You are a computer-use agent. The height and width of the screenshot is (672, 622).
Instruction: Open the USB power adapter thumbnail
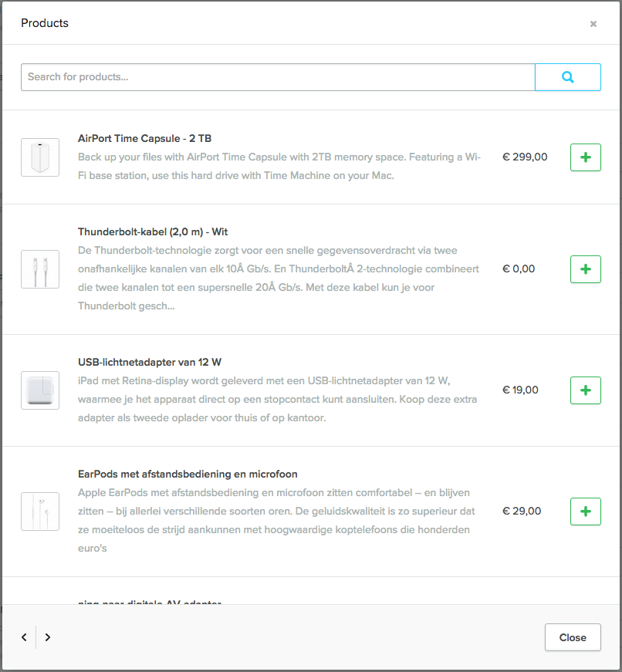pyautogui.click(x=40, y=390)
